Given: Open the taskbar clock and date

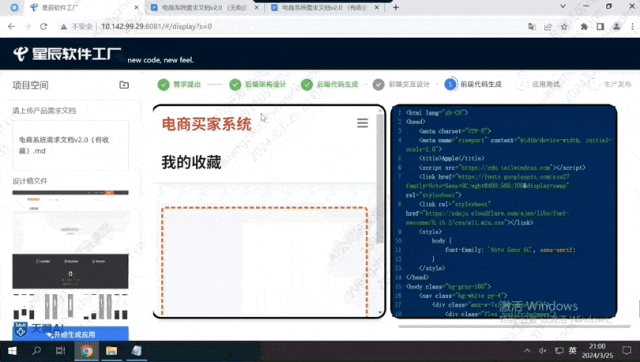Looking at the screenshot, I should (597, 351).
